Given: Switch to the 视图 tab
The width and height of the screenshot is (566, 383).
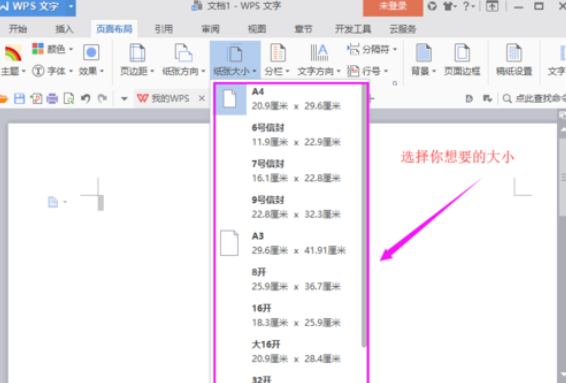Looking at the screenshot, I should click(257, 29).
